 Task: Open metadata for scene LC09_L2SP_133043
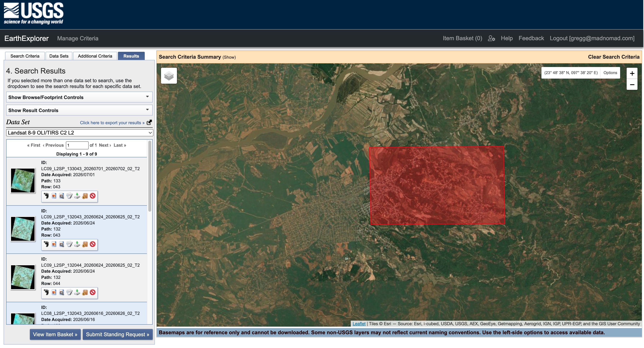(x=69, y=196)
